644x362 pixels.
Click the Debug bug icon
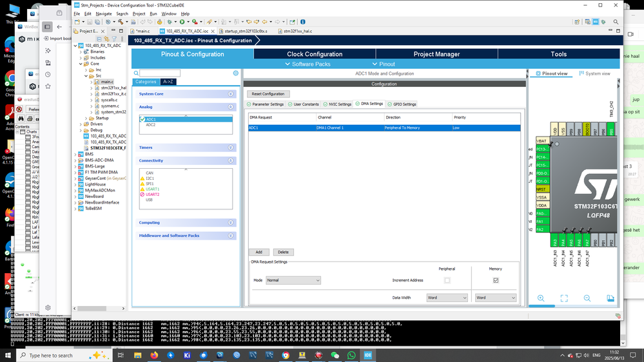tap(169, 22)
